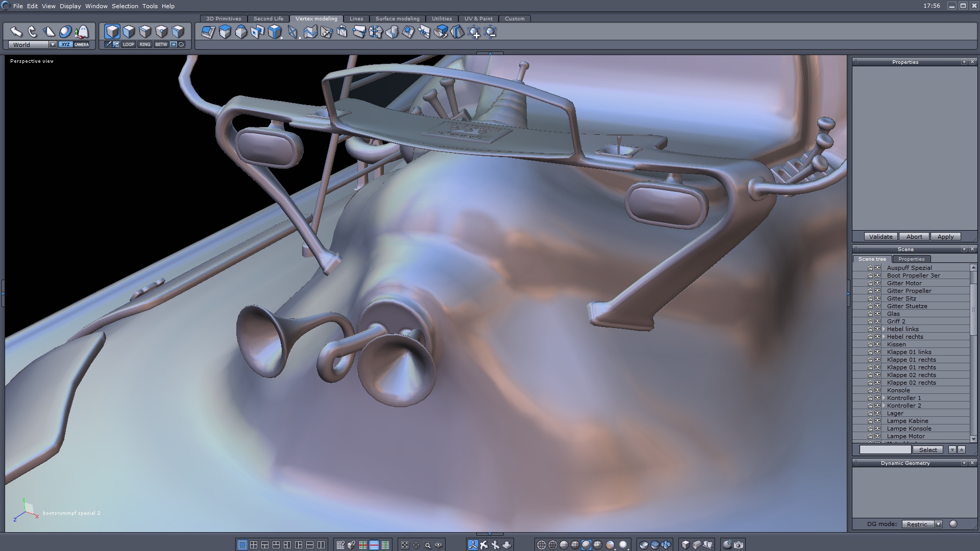Choose the edge selection mode cube
Screen dimensions: 980x551
[145, 32]
